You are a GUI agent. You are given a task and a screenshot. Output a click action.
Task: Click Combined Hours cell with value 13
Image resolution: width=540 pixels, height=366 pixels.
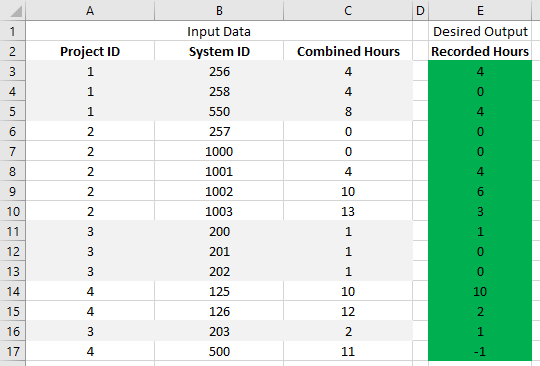(x=348, y=211)
